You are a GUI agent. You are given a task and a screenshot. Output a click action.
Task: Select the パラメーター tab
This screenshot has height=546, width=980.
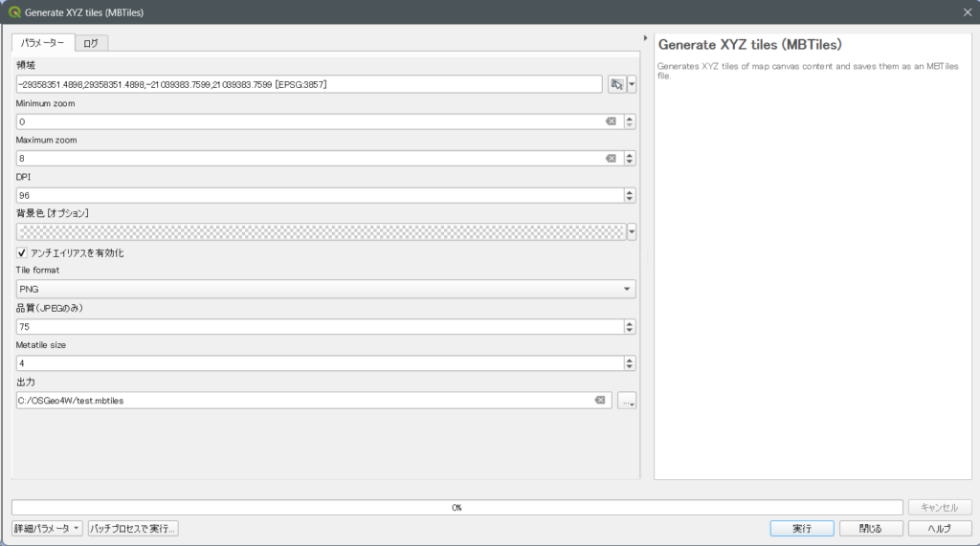point(43,43)
